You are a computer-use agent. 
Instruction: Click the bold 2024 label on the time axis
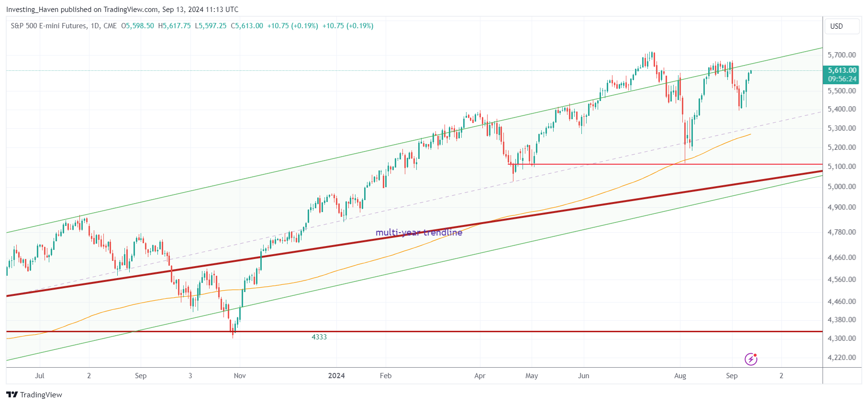point(336,376)
